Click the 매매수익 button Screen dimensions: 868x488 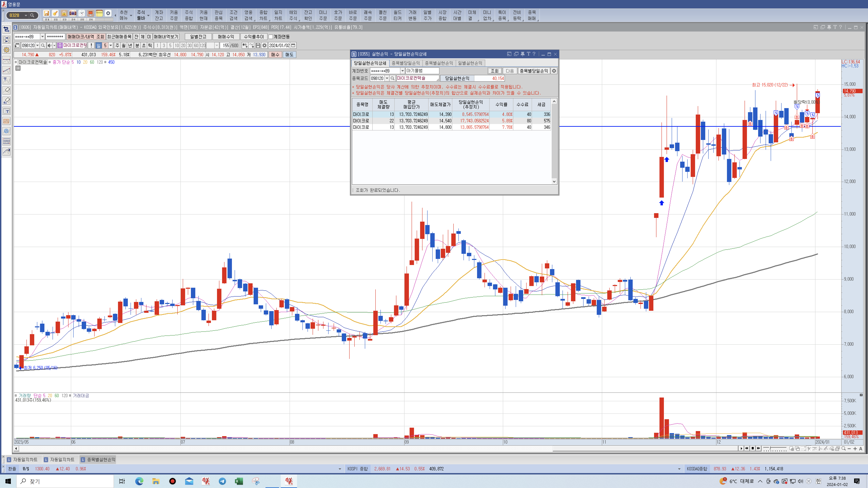[x=226, y=37]
